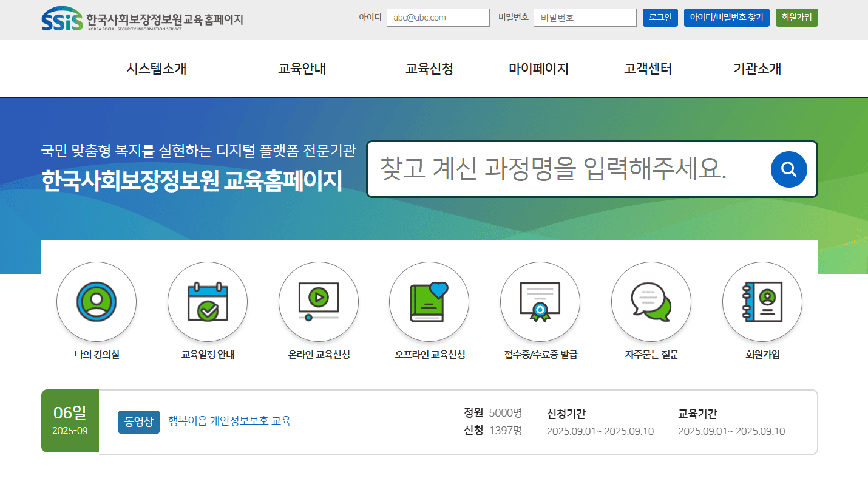The height and width of the screenshot is (481, 868).
Task: Open 접수증/수료증 발급 certificate icon
Action: pos(540,301)
